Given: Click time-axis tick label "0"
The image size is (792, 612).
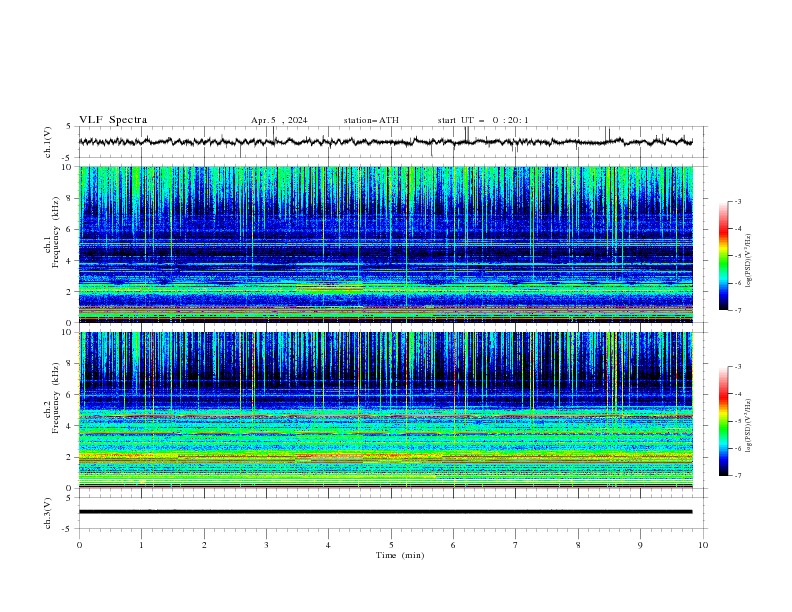Looking at the screenshot, I should 79,545.
